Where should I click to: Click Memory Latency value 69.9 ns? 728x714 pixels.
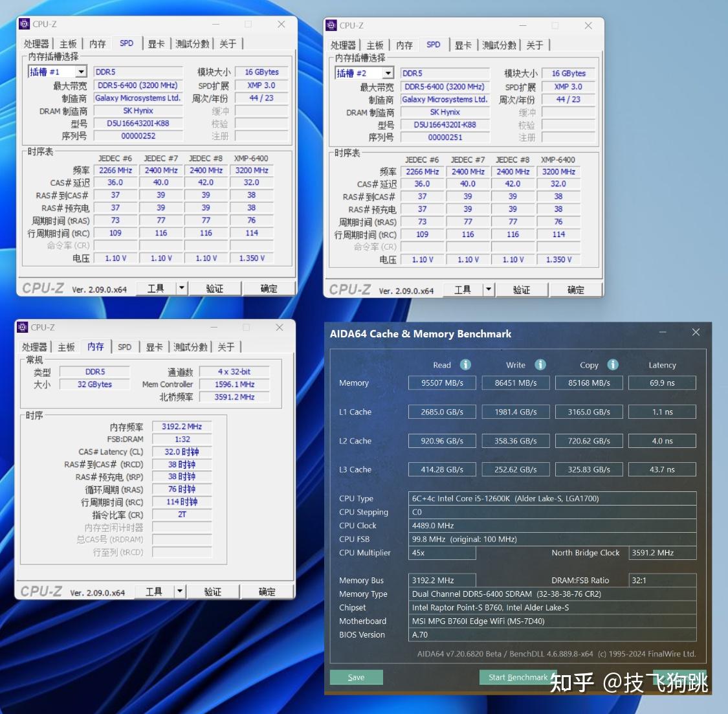pyautogui.click(x=662, y=383)
